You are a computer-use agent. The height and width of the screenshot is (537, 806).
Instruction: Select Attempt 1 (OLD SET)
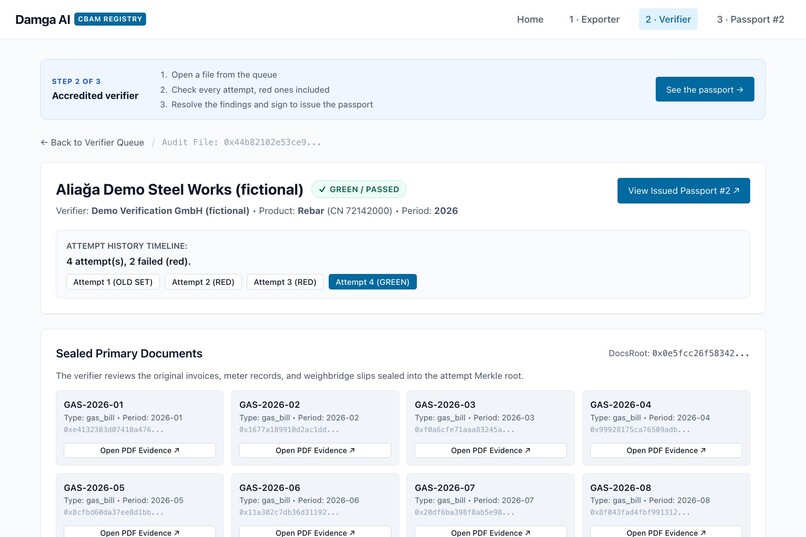pyautogui.click(x=113, y=282)
